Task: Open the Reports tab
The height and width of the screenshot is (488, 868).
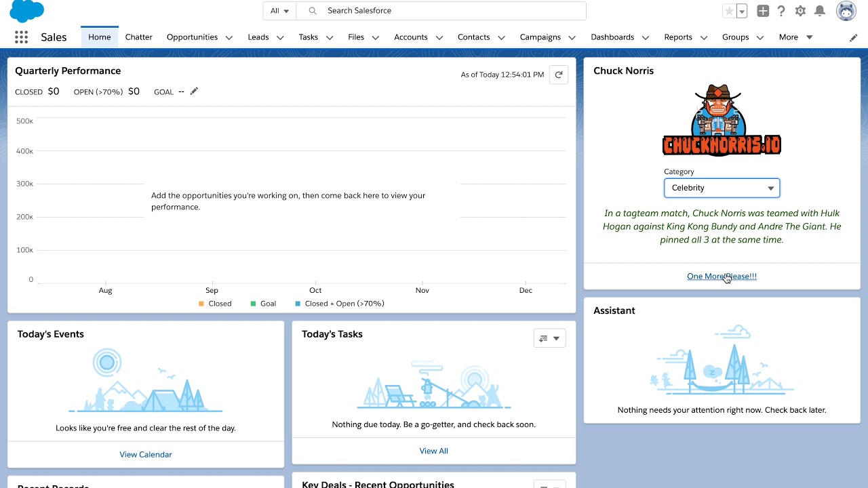Action: 678,37
